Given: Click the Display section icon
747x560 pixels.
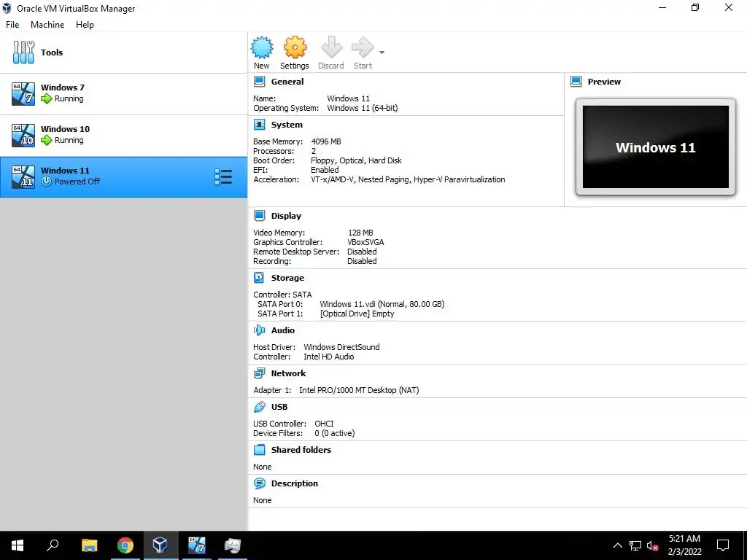Looking at the screenshot, I should (x=259, y=216).
